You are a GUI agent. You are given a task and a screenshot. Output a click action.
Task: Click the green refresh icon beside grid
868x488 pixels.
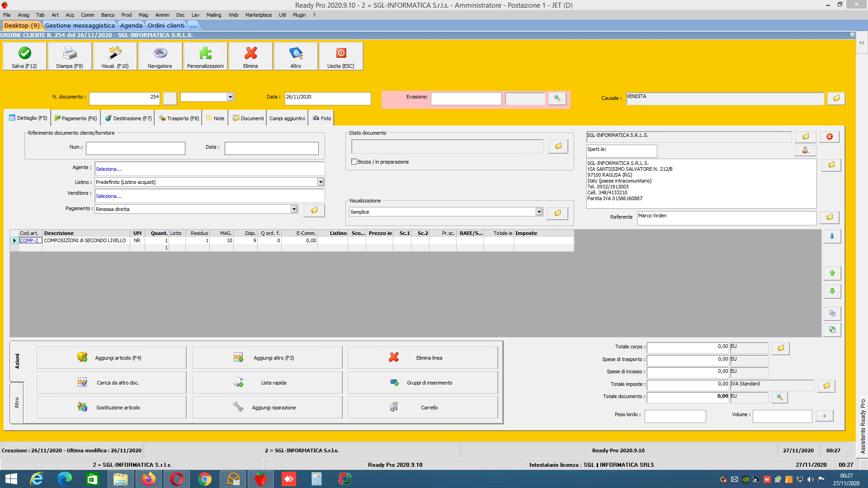(832, 329)
